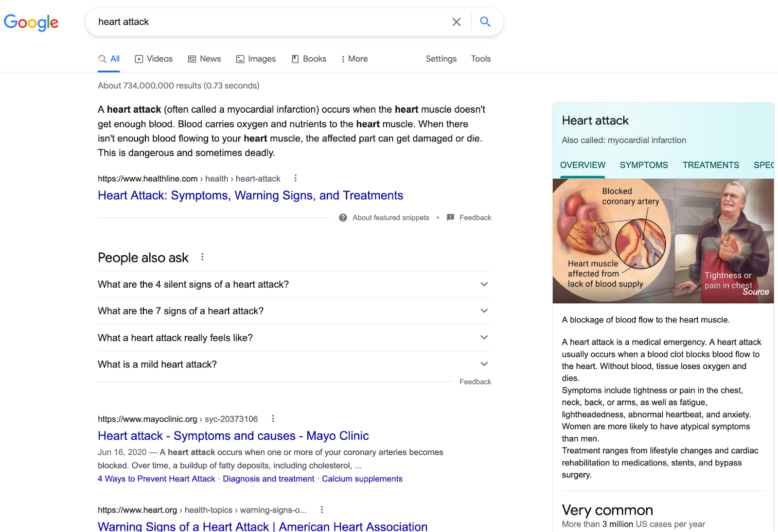
Task: Open options for the healthline.com result
Action: pyautogui.click(x=295, y=178)
